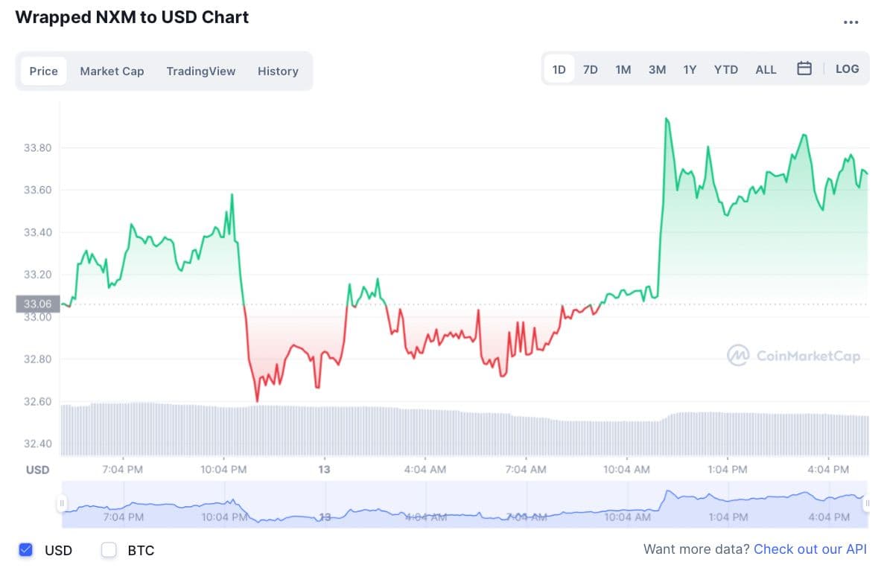Select the History tab
Image resolution: width=884 pixels, height=588 pixels.
(x=278, y=71)
